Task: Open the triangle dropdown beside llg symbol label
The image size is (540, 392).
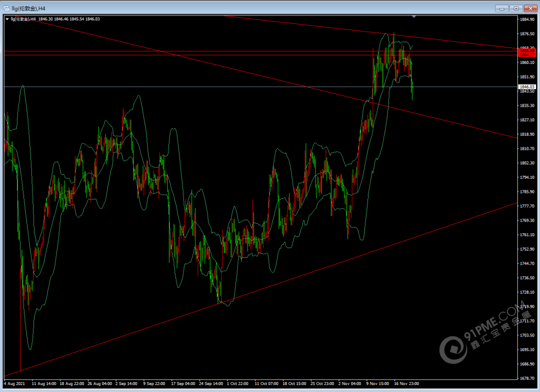Action: click(x=7, y=19)
